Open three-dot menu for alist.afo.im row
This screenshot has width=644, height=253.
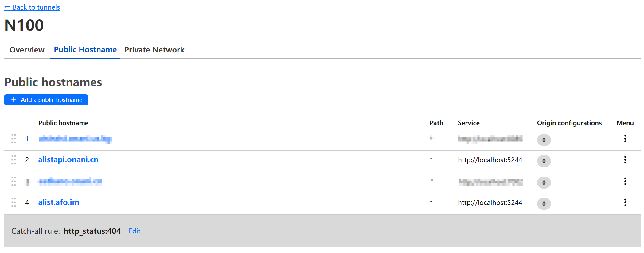(x=625, y=202)
